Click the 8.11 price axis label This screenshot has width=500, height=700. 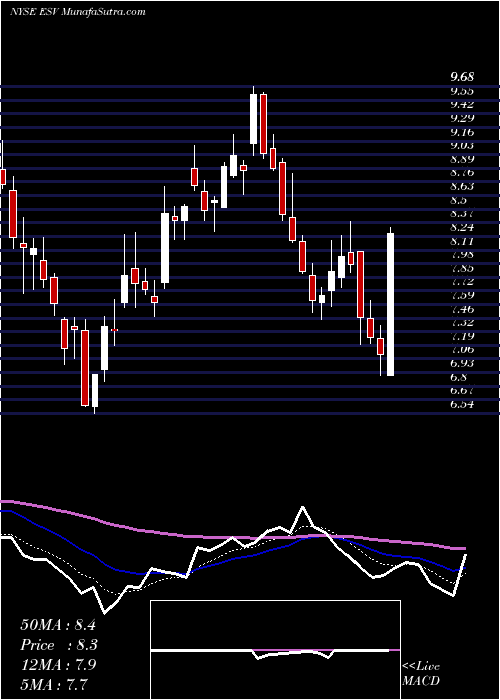(x=462, y=241)
